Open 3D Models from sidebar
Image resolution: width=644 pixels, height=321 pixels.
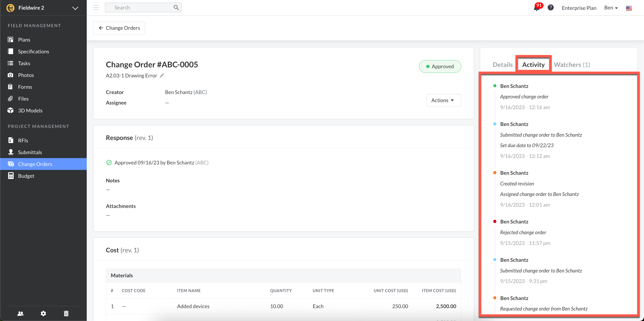[30, 111]
